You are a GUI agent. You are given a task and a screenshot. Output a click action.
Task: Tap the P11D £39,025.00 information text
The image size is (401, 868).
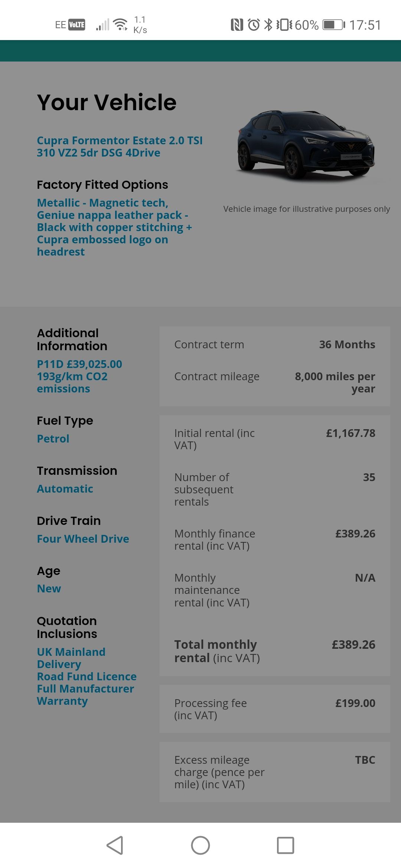tap(79, 364)
